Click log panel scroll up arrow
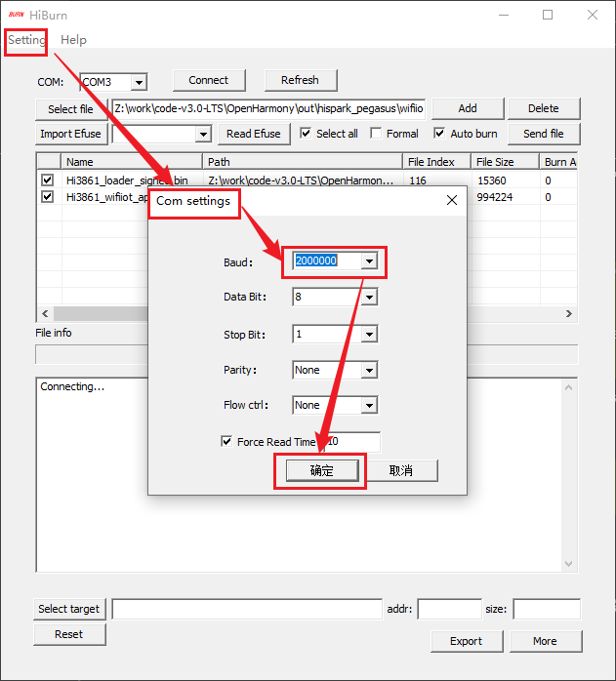This screenshot has height=681, width=616. [x=568, y=387]
